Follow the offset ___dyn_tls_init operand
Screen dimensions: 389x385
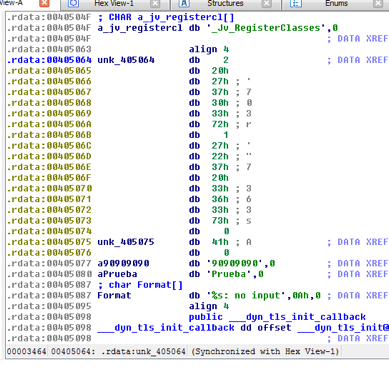pyautogui.click(x=323, y=328)
